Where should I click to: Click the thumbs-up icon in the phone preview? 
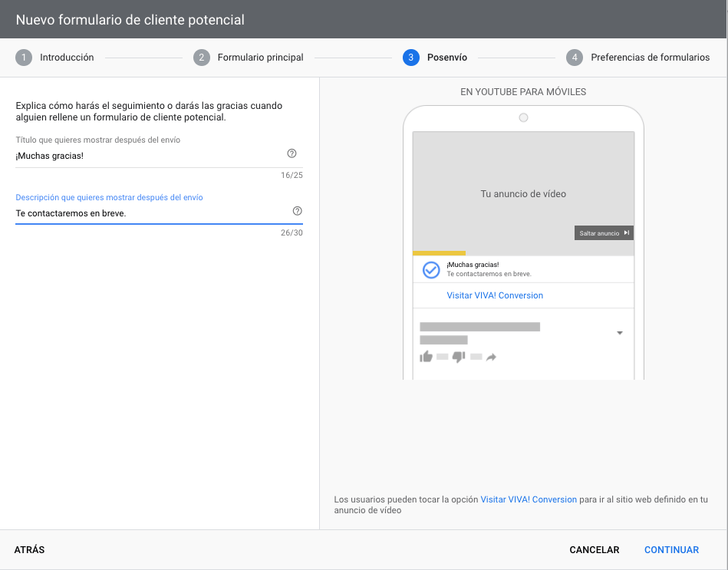427,357
